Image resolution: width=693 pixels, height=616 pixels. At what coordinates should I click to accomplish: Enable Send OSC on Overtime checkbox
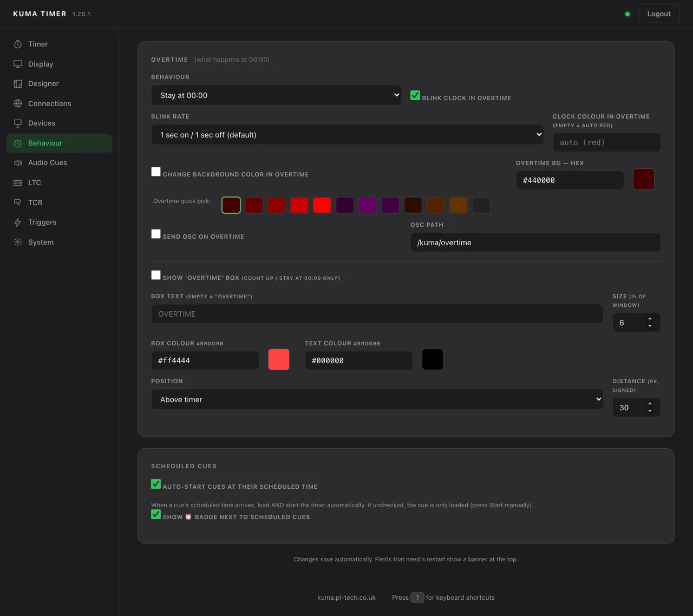[156, 234]
